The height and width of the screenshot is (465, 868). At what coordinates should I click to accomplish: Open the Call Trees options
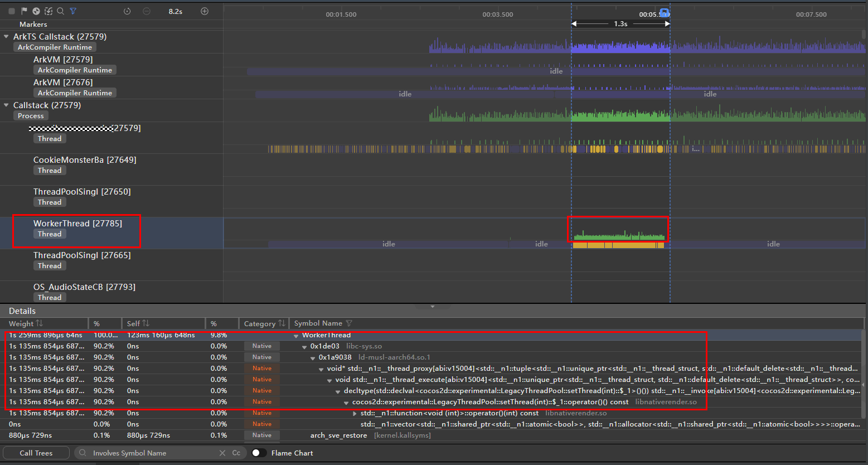36,453
